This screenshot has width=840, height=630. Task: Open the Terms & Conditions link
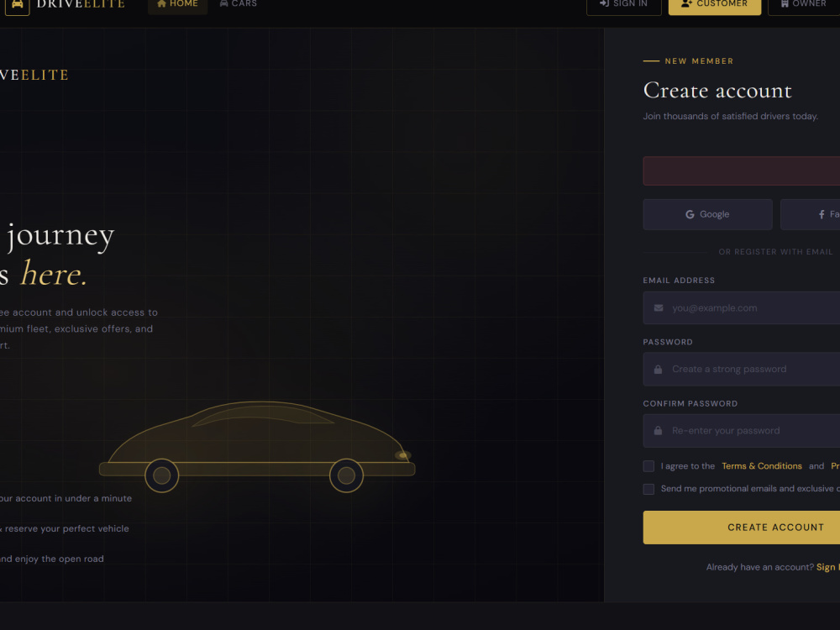tap(761, 466)
